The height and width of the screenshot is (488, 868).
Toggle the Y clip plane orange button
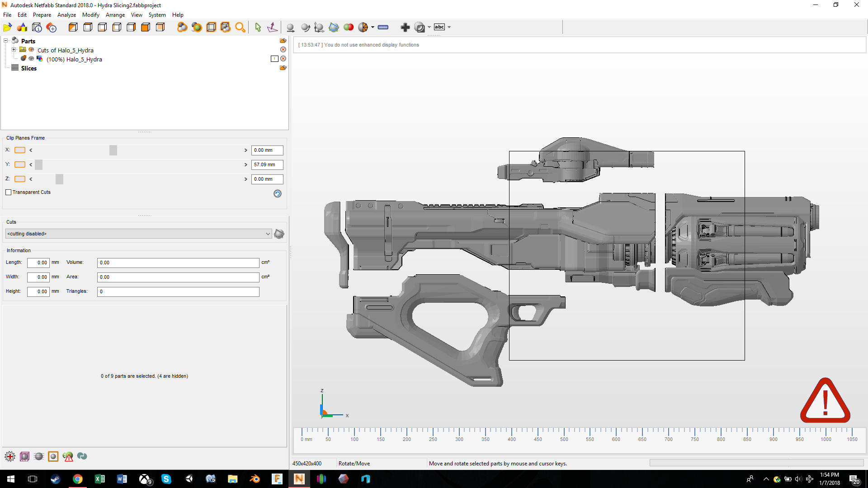coord(20,164)
